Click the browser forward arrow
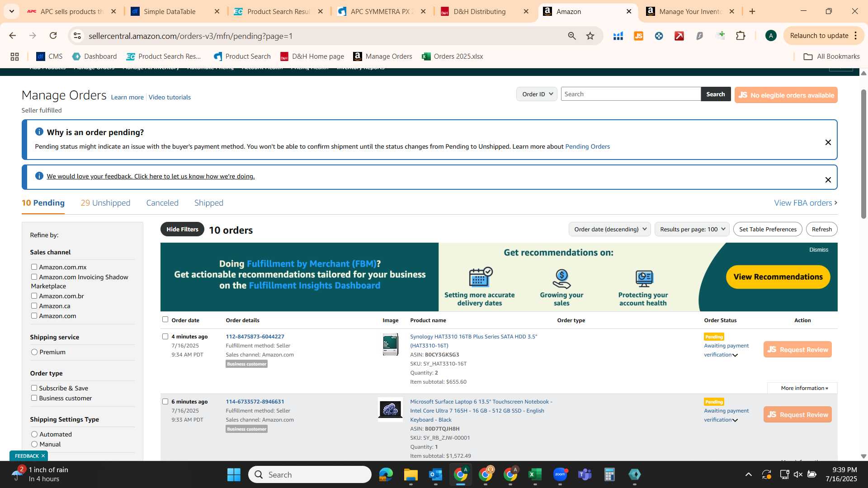This screenshot has width=868, height=488. pyautogui.click(x=33, y=36)
